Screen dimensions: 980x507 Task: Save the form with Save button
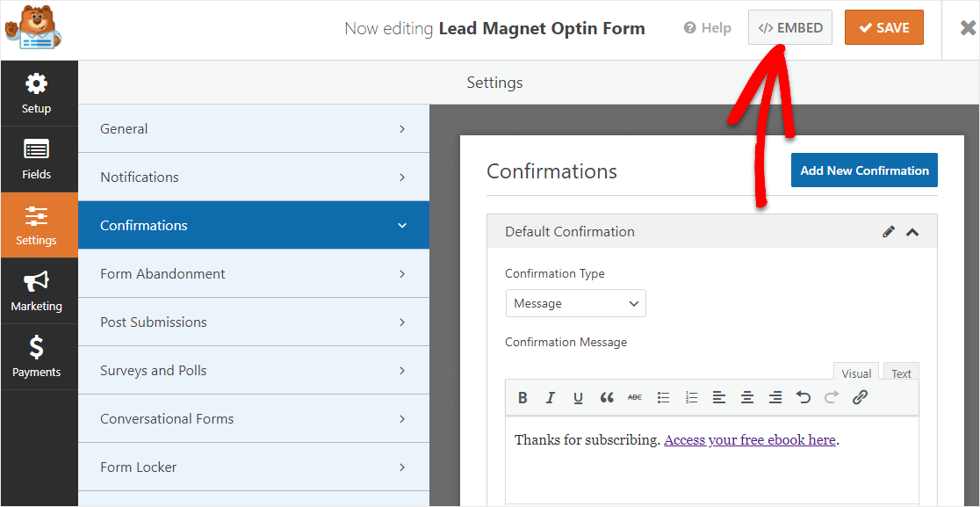click(x=883, y=27)
